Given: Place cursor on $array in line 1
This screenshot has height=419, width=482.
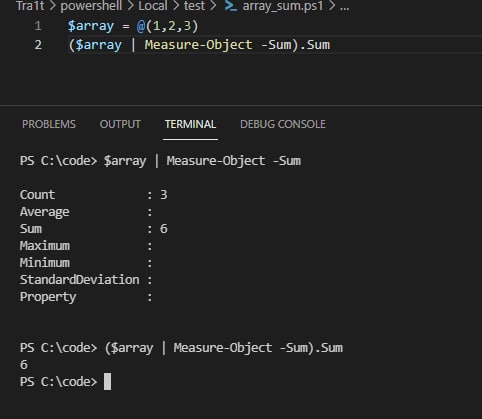Looking at the screenshot, I should coord(91,26).
